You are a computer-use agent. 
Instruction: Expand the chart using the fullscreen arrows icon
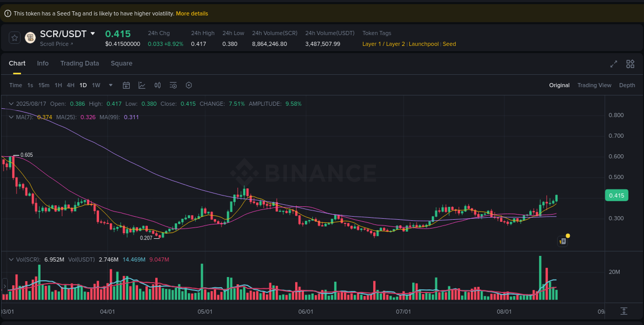613,64
